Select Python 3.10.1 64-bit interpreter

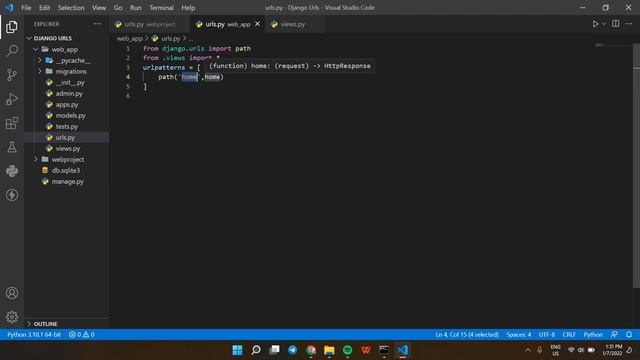tap(34, 334)
